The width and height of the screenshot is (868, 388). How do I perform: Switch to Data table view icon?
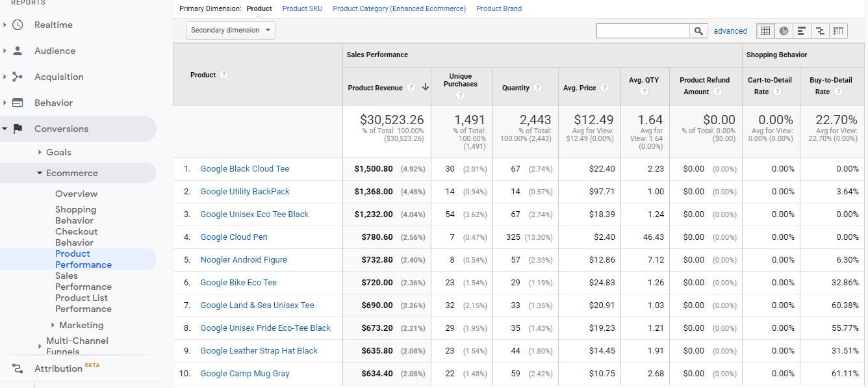click(765, 31)
